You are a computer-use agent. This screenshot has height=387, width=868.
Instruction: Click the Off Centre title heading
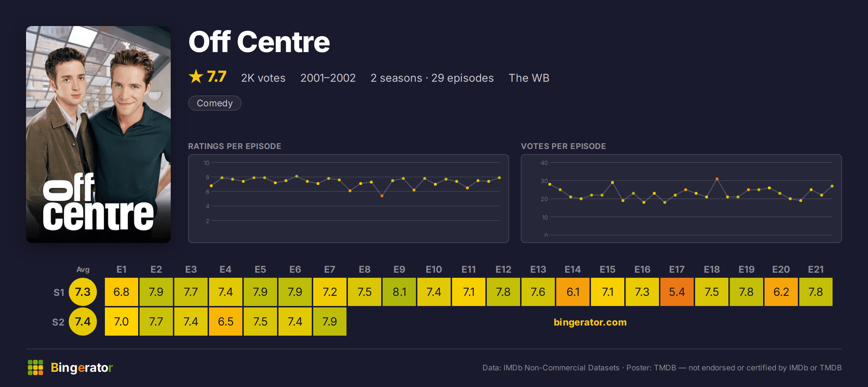[259, 42]
